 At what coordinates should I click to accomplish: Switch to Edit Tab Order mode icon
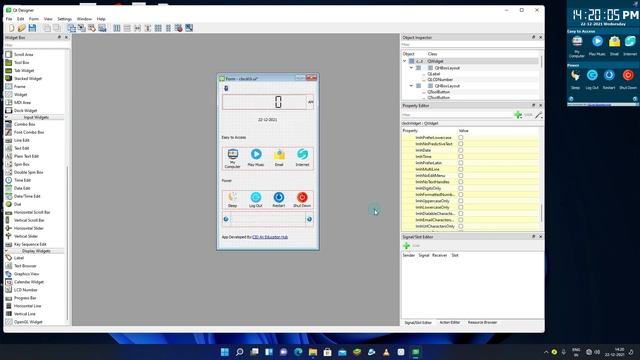coord(102,28)
